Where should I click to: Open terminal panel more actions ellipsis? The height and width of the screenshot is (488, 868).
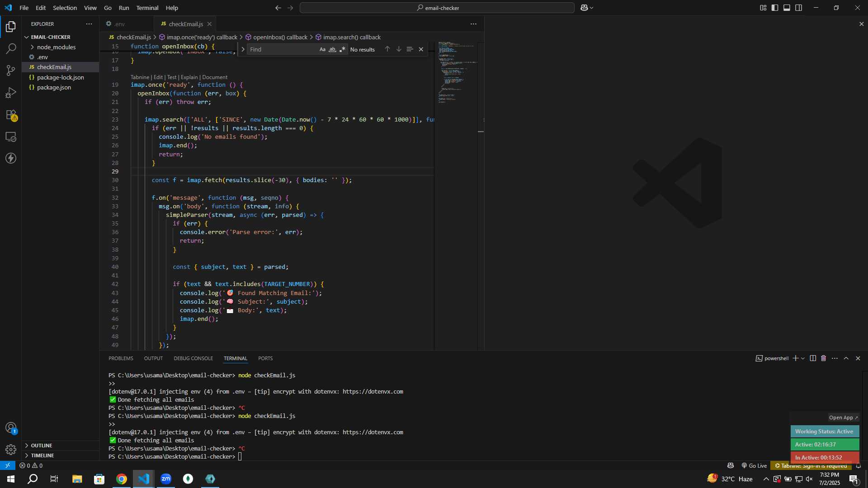[x=835, y=358]
